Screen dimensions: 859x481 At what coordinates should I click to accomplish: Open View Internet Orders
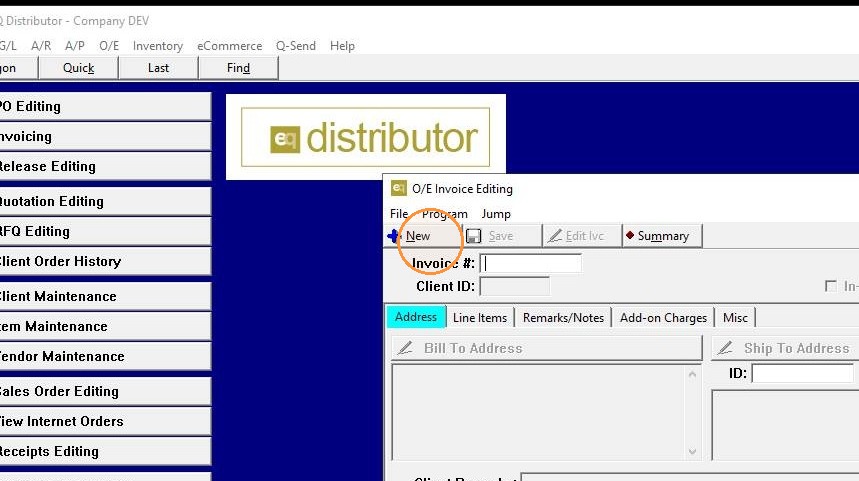[x=104, y=421]
